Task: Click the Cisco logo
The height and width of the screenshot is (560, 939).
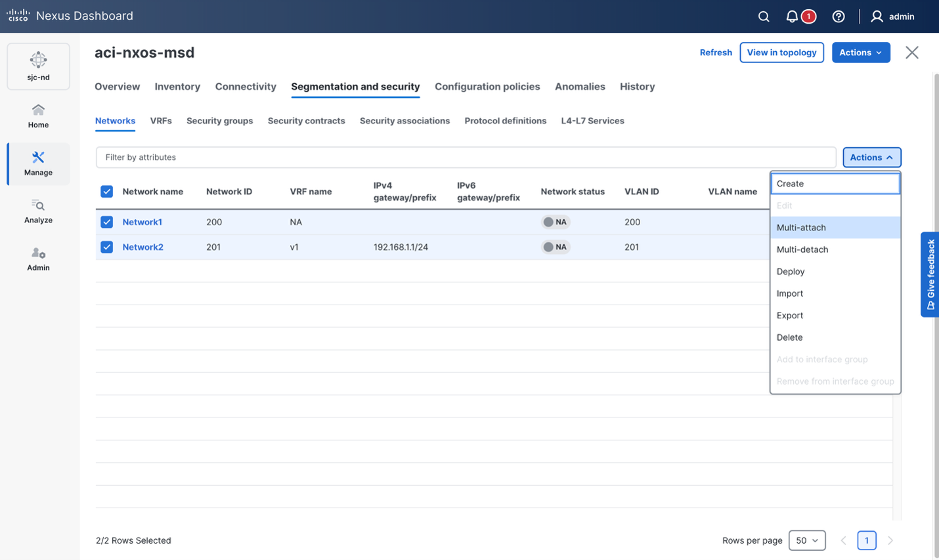Action: pyautogui.click(x=18, y=16)
